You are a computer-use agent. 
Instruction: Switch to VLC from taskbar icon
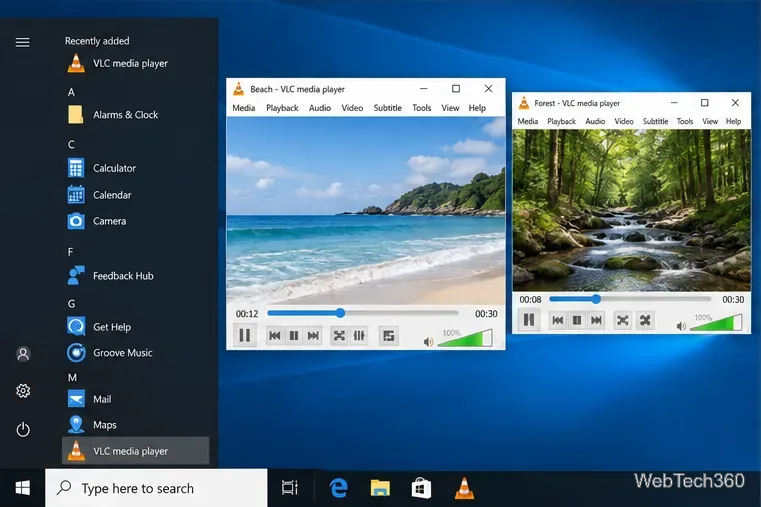(464, 488)
